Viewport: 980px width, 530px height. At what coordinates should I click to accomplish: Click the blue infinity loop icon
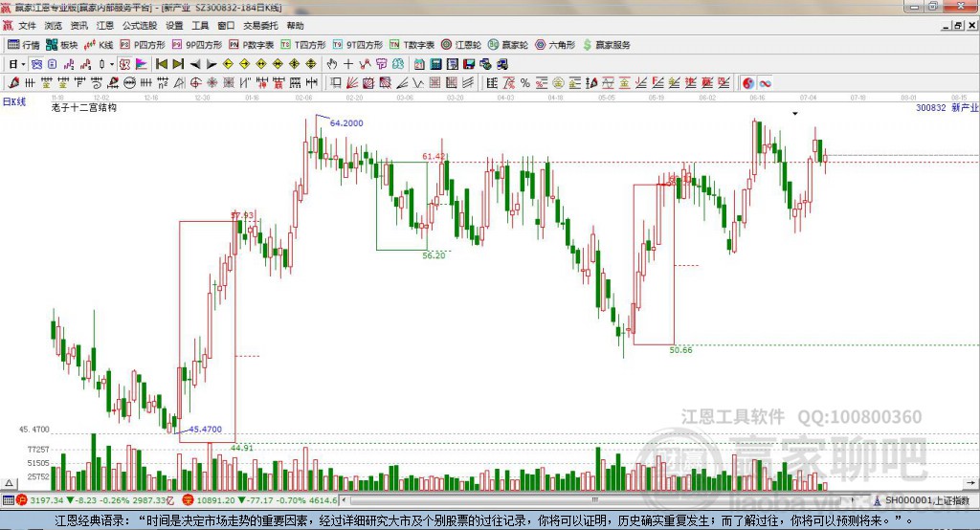[x=765, y=82]
